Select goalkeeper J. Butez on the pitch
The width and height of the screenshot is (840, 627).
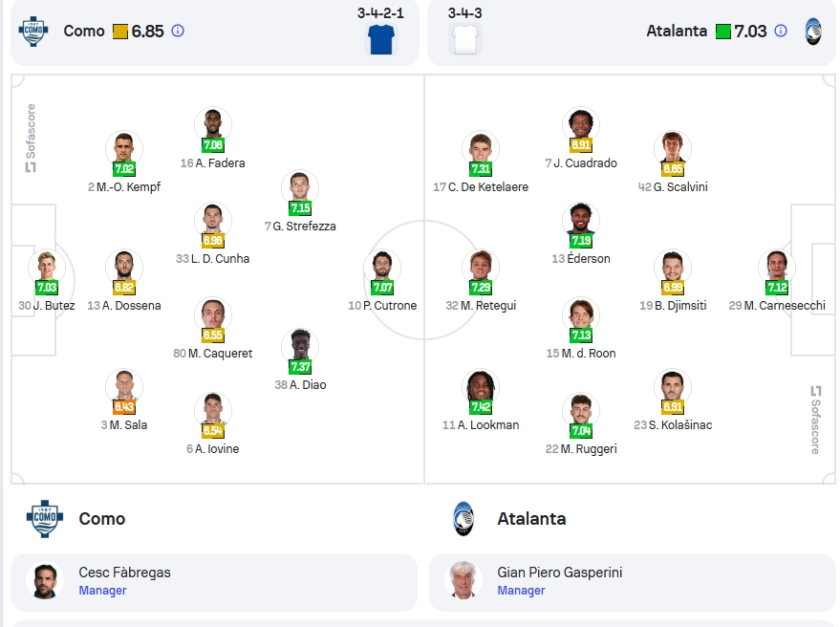point(47,281)
